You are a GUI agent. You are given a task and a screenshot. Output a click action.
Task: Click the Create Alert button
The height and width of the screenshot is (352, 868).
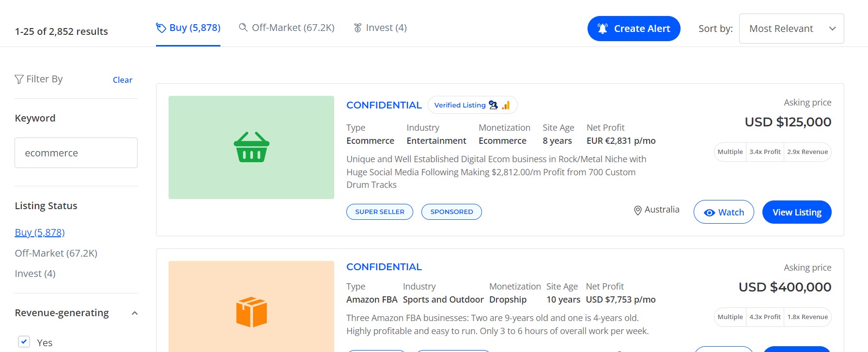(x=634, y=29)
